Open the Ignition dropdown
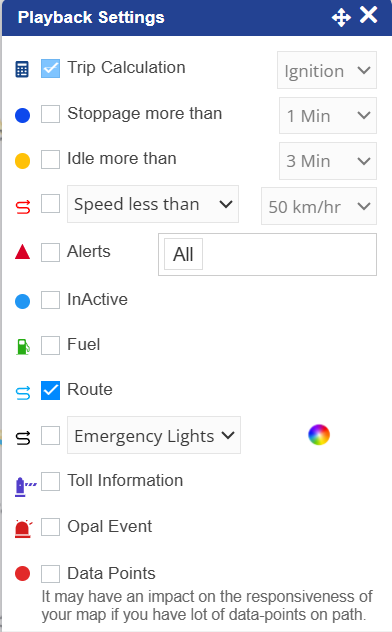Screen dimensions: 392x632 pyautogui.click(x=327, y=70)
